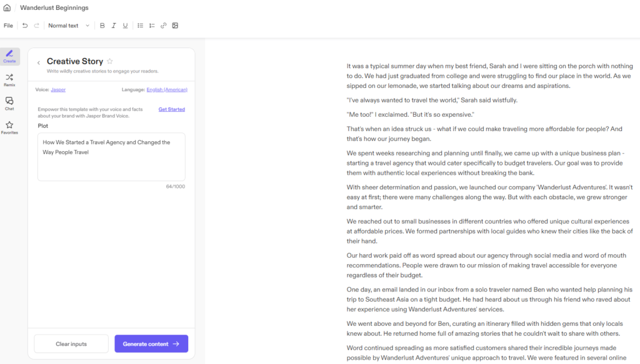Click the Generate content button
640x364 pixels.
151,344
